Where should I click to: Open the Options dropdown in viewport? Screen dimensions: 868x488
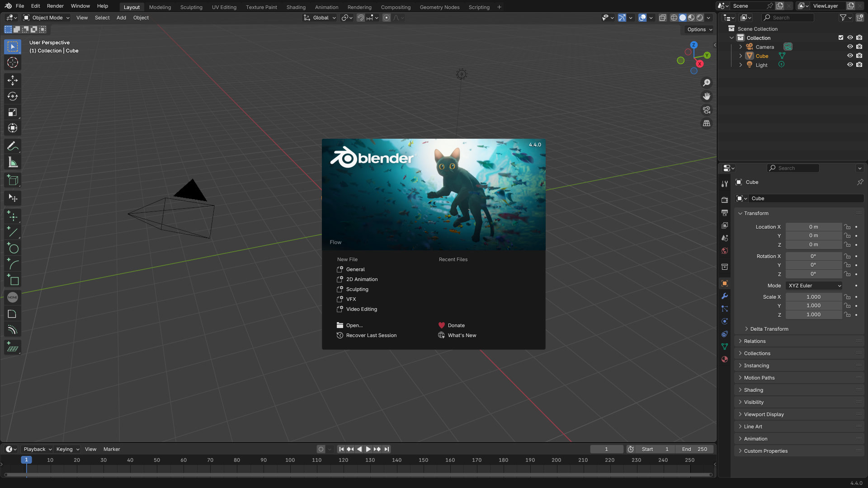click(x=699, y=29)
